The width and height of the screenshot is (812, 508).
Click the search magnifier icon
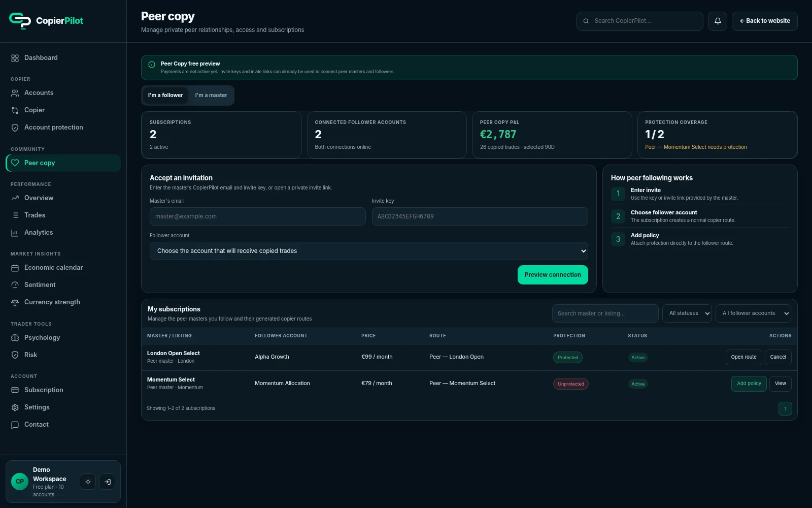click(x=586, y=21)
